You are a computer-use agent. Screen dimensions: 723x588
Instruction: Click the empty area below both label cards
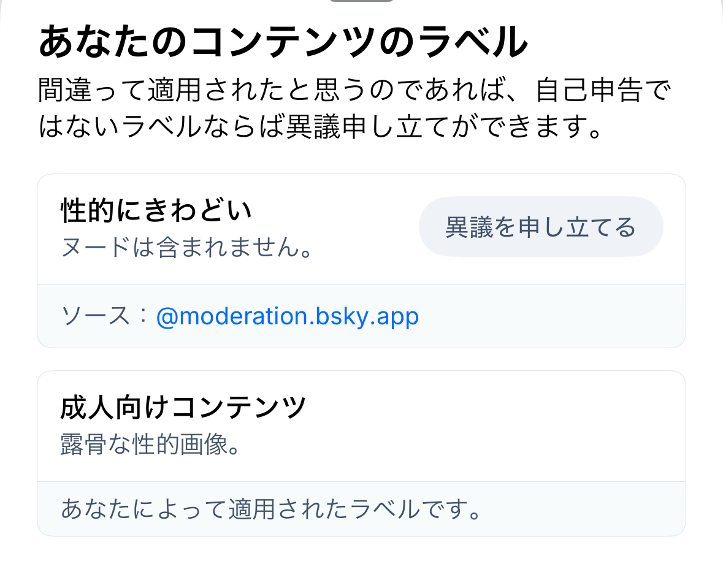pyautogui.click(x=361, y=563)
